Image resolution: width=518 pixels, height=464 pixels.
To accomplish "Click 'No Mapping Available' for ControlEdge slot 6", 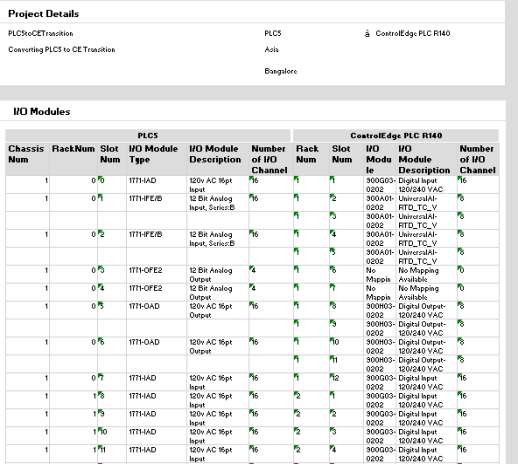I will pos(419,275).
